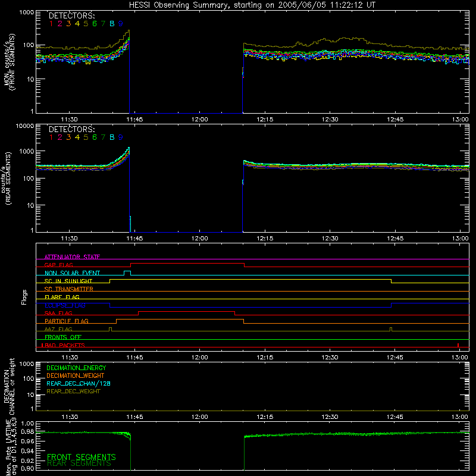Click olive detector 5 in the front segments legend
Screen dimensions: 476x476
pyautogui.click(x=86, y=24)
